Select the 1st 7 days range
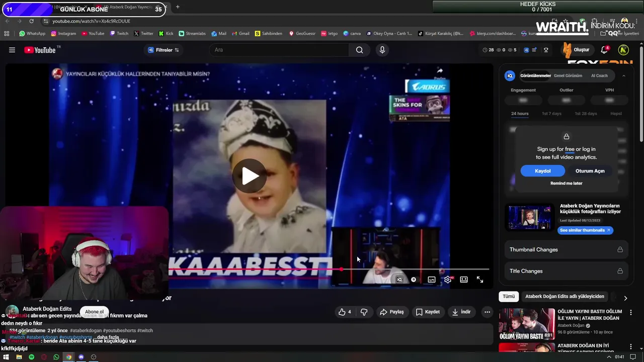This screenshot has height=362, width=644. 551,114
